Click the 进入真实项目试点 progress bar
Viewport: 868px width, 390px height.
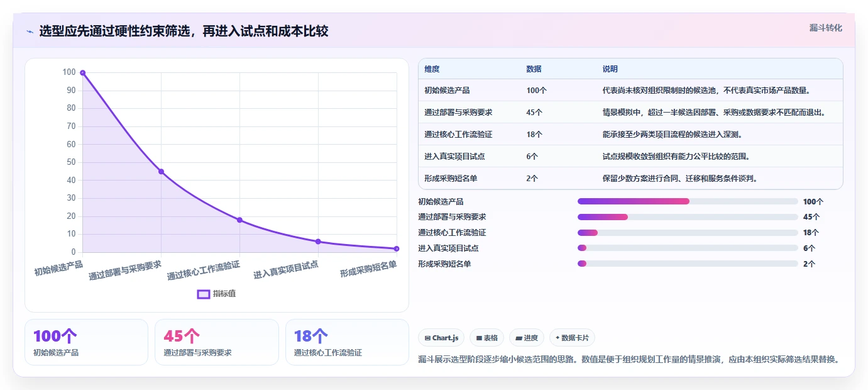click(x=688, y=248)
